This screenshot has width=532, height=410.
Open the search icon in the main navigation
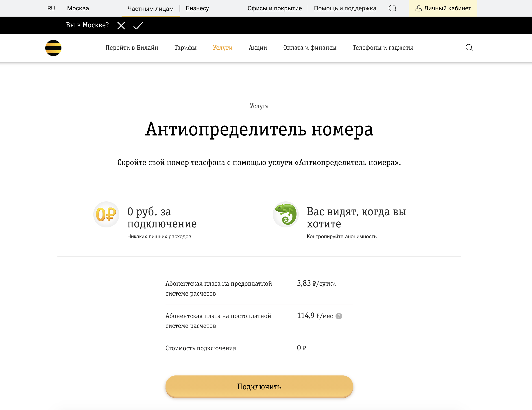click(469, 48)
